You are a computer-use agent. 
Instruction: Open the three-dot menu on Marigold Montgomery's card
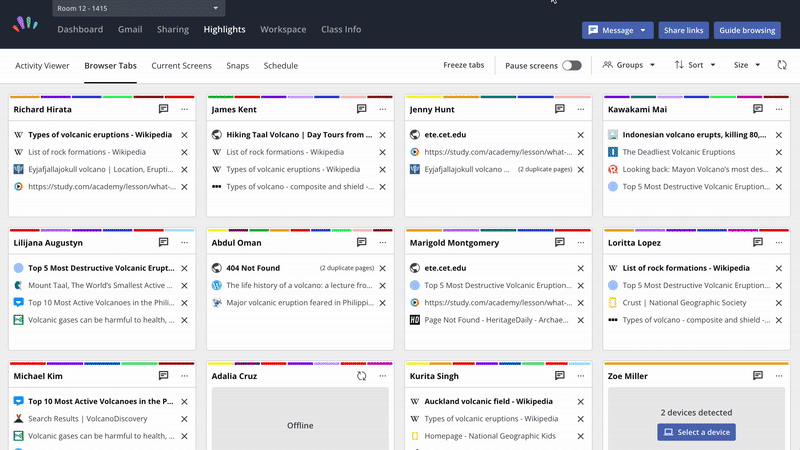tap(580, 242)
